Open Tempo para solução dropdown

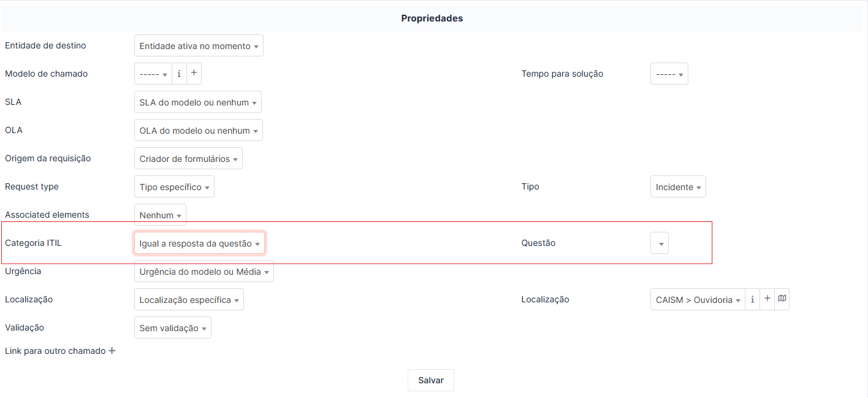coord(669,74)
